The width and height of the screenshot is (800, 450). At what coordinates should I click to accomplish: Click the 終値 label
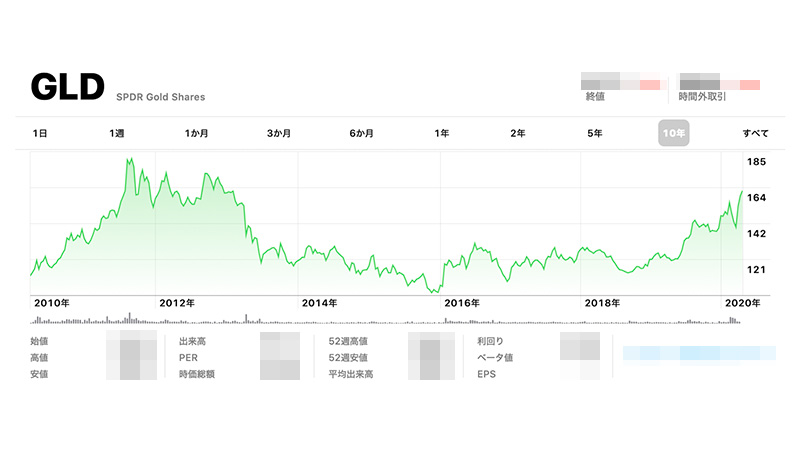point(595,96)
